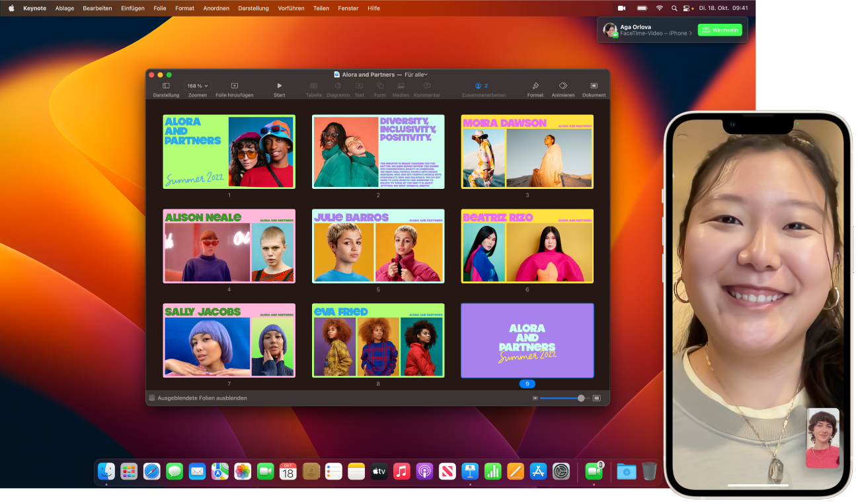
Task: Click the Folie hinzufügen toolbar icon
Action: (x=234, y=87)
